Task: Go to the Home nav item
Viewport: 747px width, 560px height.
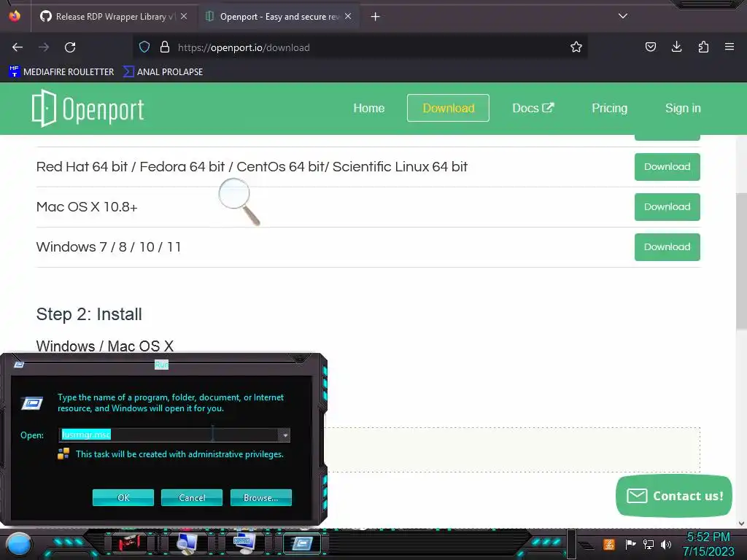Action: 368,108
